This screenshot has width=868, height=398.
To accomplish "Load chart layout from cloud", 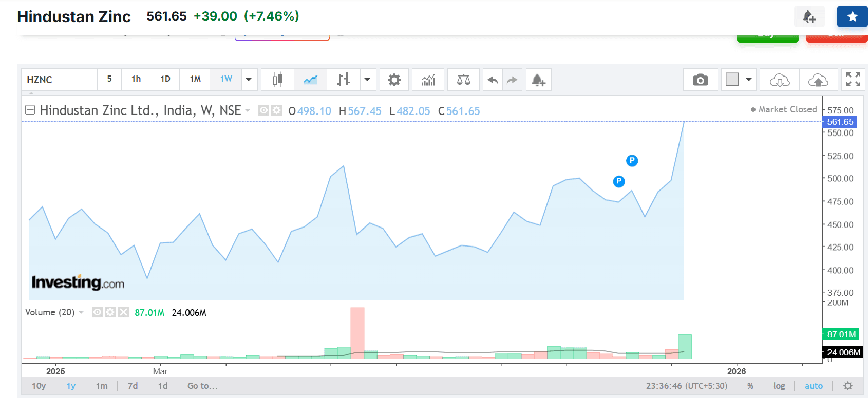I will pyautogui.click(x=780, y=80).
